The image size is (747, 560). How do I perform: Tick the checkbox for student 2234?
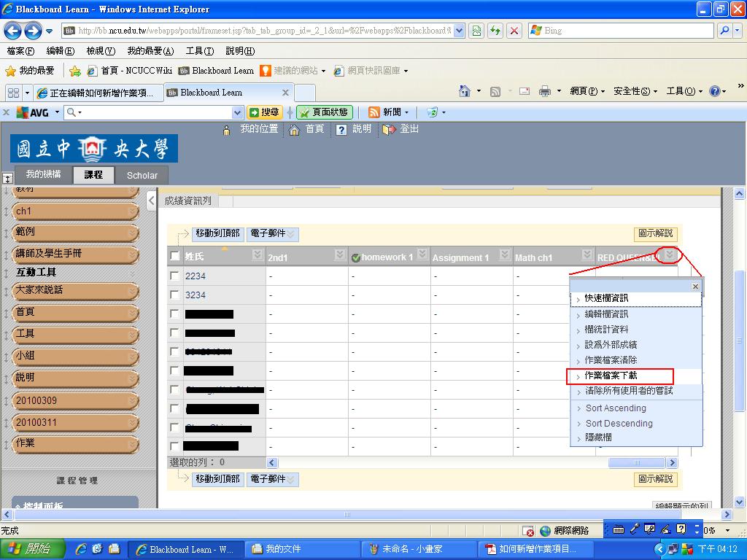(x=175, y=276)
